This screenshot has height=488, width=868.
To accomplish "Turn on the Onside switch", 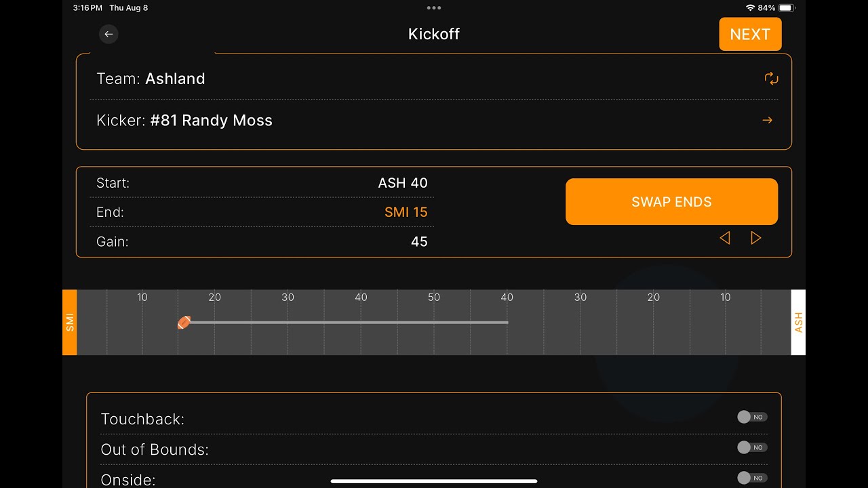I will click(x=751, y=478).
